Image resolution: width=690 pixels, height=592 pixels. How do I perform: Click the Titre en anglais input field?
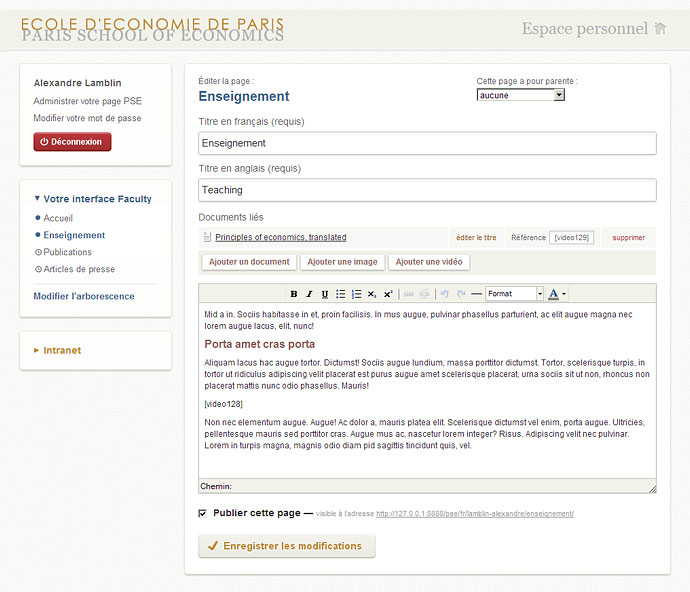tap(427, 190)
